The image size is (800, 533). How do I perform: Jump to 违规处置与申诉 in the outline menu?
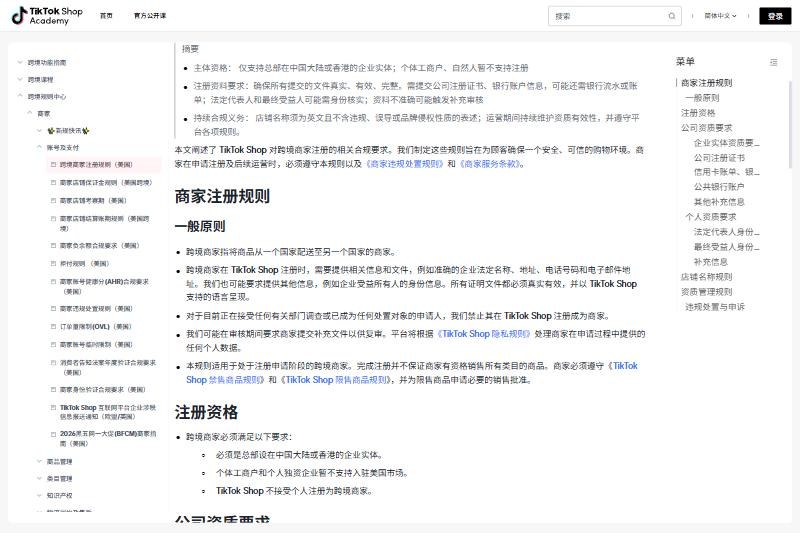[x=715, y=307]
